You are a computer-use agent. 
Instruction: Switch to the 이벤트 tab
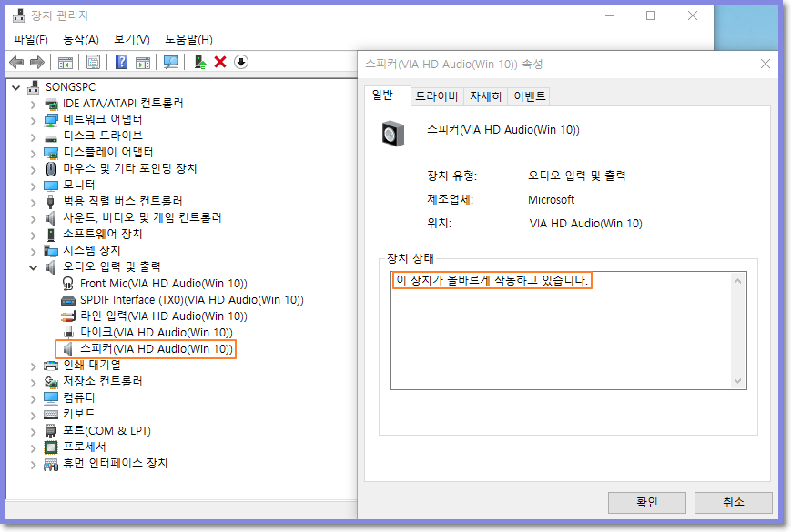tap(529, 96)
